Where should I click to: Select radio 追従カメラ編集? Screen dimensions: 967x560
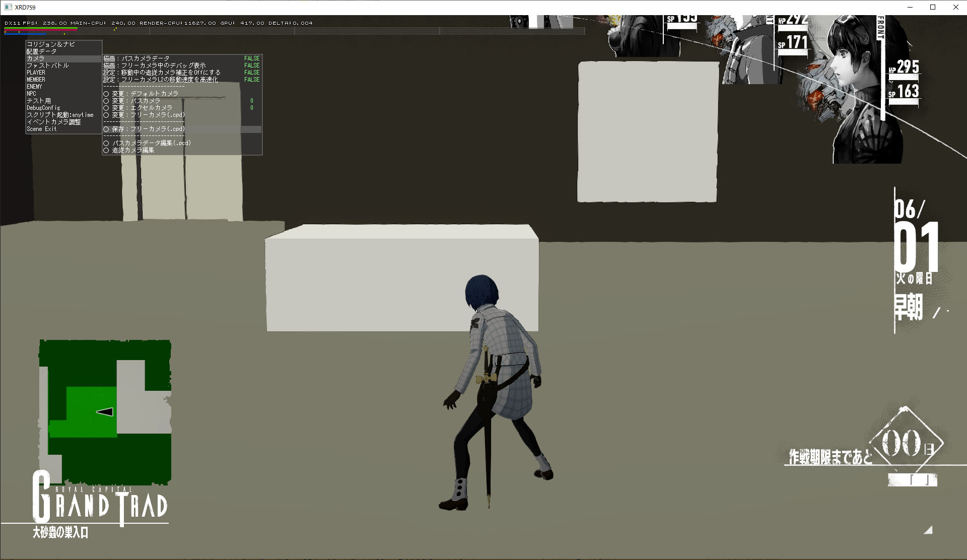point(106,150)
